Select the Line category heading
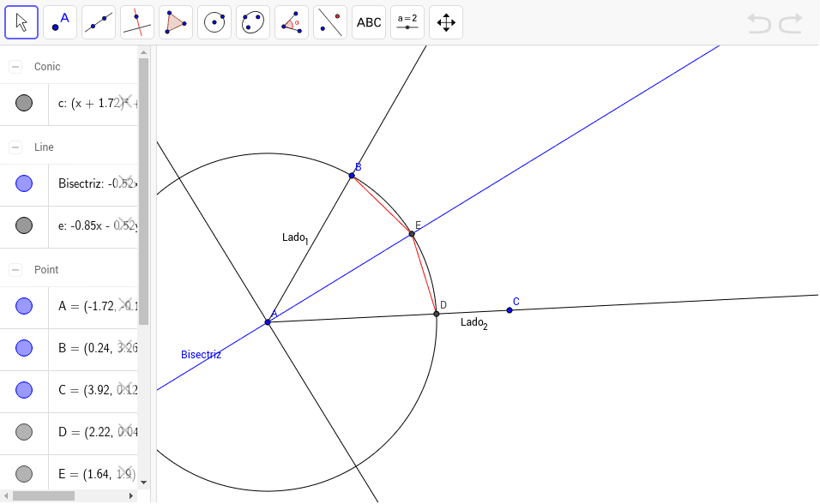This screenshot has width=820, height=504. click(44, 147)
